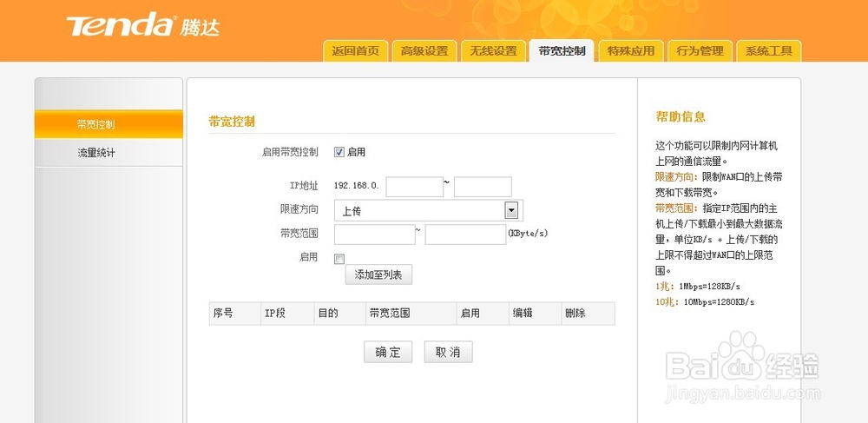Click the maximum bandwidth field
868x423 pixels.
[465, 235]
